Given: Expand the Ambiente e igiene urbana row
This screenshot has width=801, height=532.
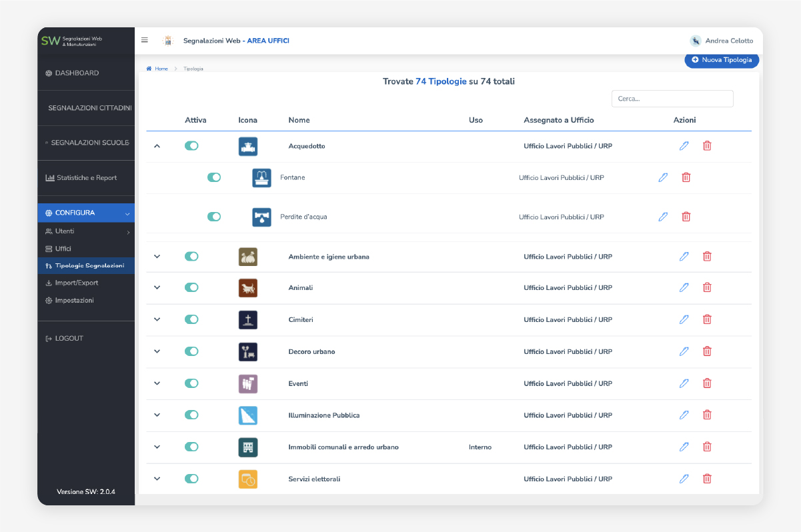Looking at the screenshot, I should tap(157, 257).
